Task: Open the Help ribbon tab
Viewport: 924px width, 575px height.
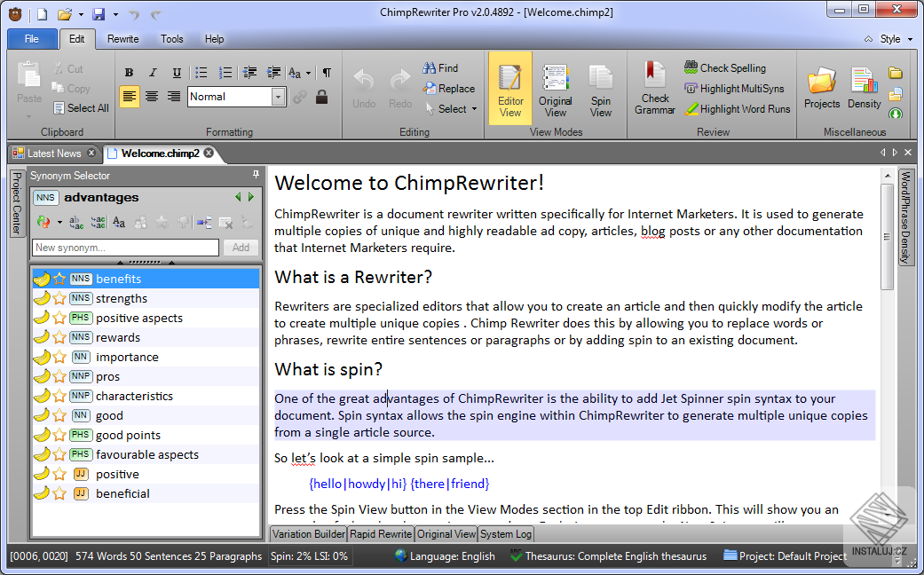Action: click(x=215, y=39)
